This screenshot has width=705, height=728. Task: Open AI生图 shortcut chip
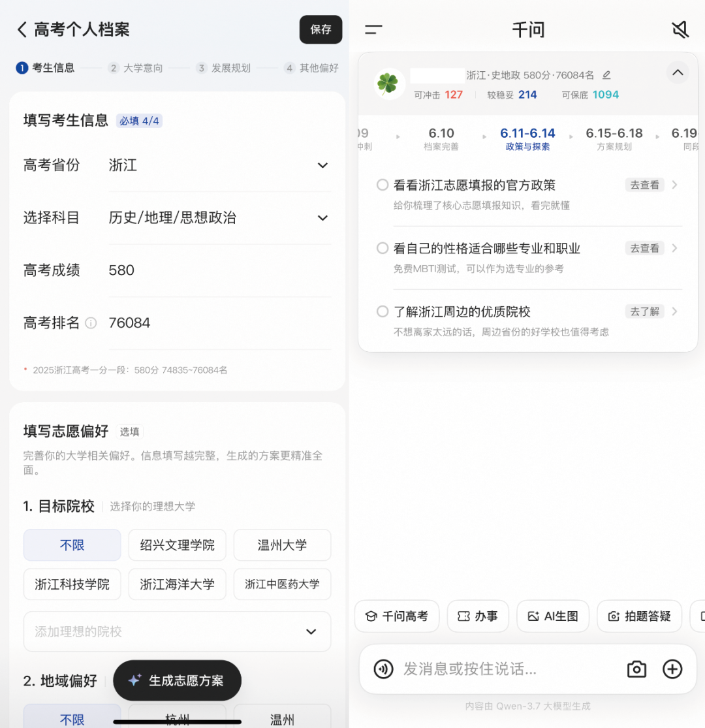[553, 616]
